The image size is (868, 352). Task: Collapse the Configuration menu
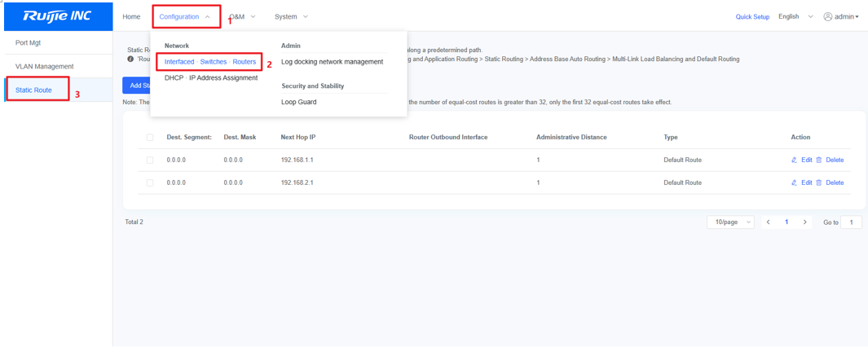(185, 16)
